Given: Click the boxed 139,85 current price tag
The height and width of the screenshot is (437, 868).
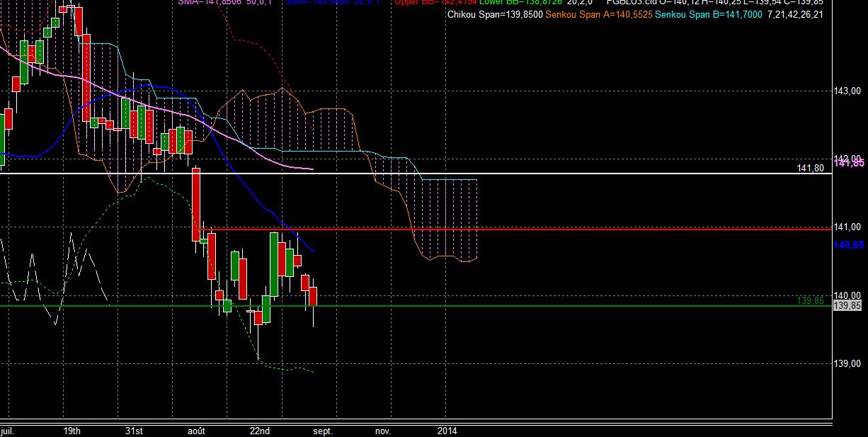Looking at the screenshot, I should pyautogui.click(x=848, y=306).
